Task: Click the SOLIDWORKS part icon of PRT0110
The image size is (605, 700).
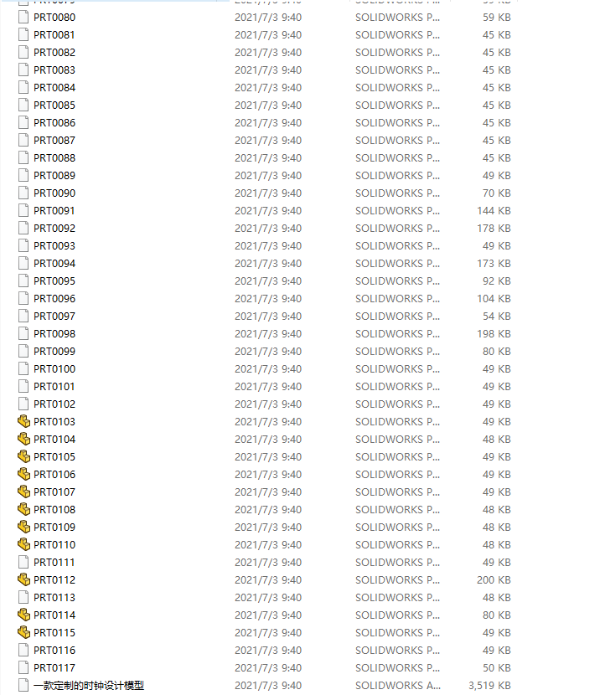Action: click(23, 544)
